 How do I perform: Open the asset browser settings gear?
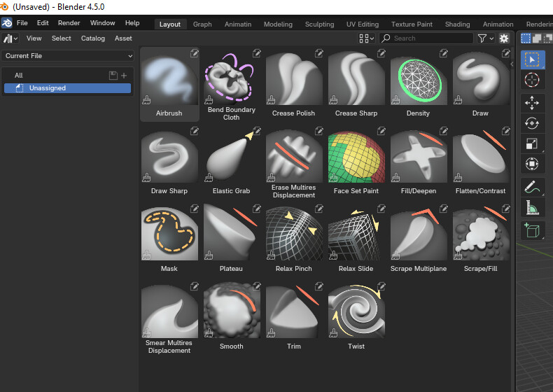pos(504,38)
